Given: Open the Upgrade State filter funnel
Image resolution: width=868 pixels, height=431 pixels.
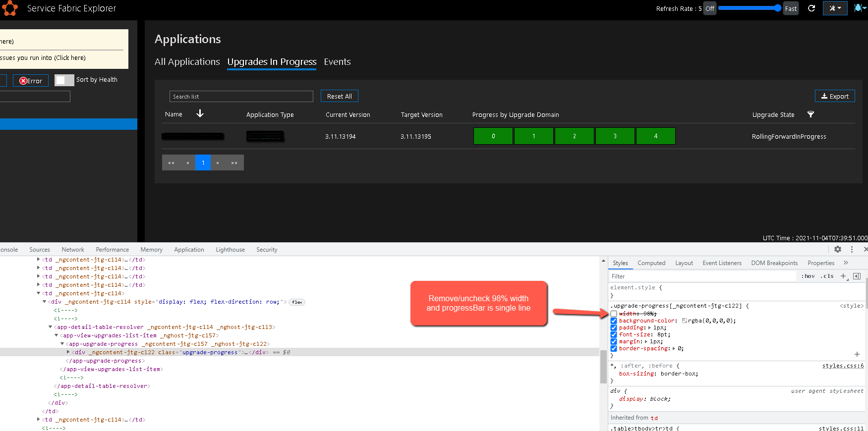Looking at the screenshot, I should point(810,114).
